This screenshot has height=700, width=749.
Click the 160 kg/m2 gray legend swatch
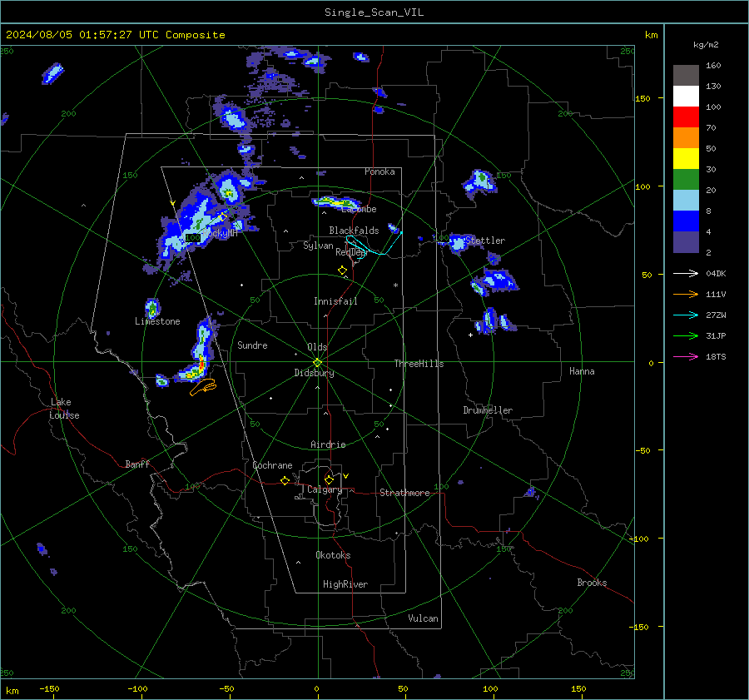tap(686, 76)
